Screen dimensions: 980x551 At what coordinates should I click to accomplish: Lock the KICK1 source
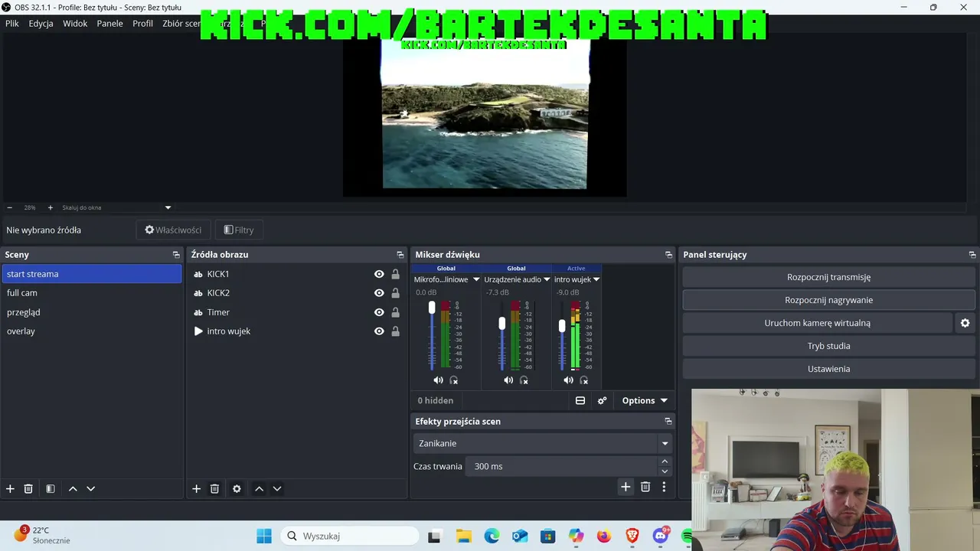point(396,274)
